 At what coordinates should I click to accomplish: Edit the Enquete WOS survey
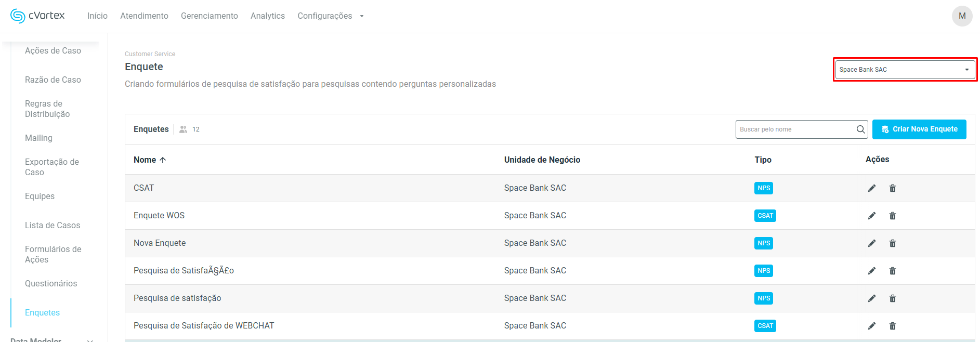point(872,216)
